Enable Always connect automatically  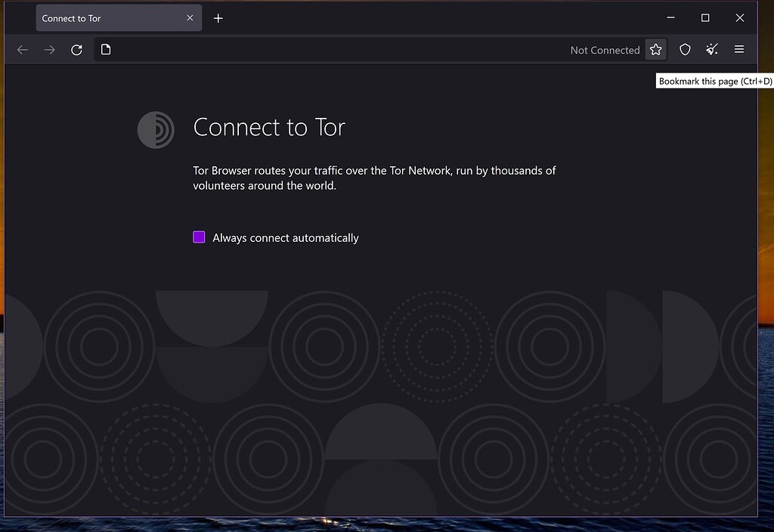point(198,237)
